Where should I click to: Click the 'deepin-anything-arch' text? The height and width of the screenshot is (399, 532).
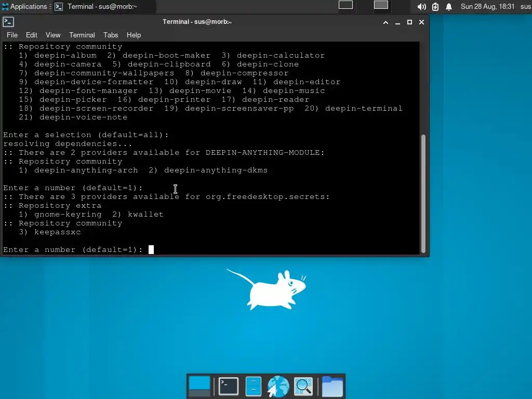tap(86, 170)
